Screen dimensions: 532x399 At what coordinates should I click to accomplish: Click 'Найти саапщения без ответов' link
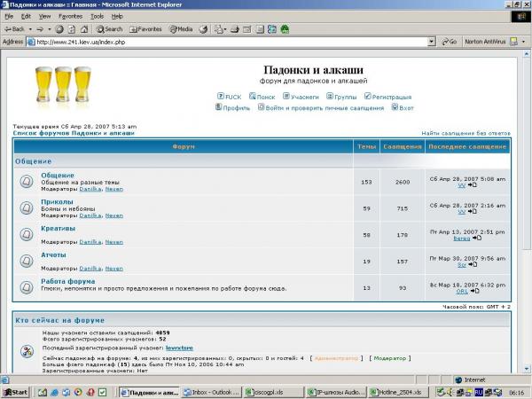coord(465,132)
